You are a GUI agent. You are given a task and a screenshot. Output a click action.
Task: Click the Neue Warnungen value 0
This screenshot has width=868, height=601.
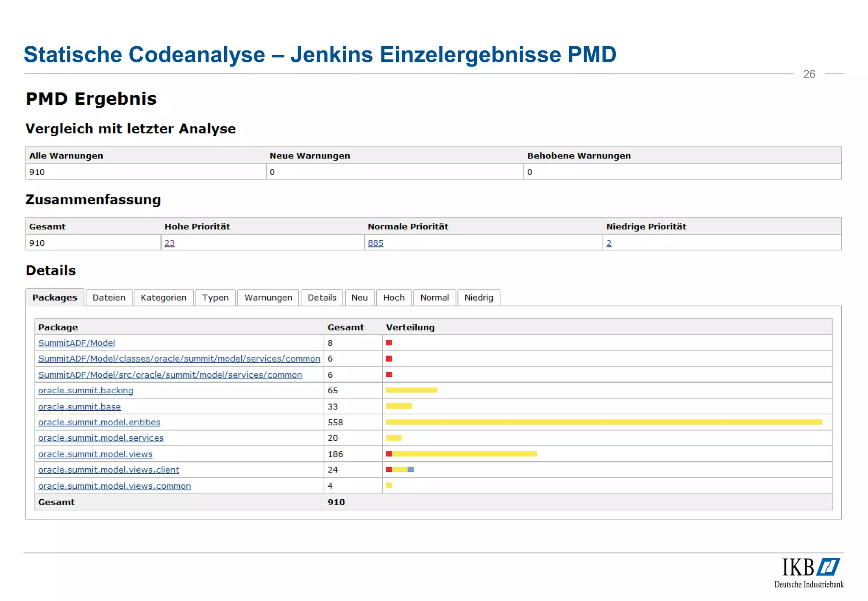(273, 172)
